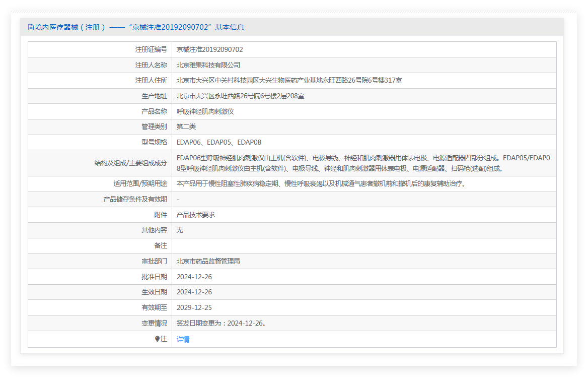Select product name 呼吸神经肌肉刺激仪

tap(205, 111)
